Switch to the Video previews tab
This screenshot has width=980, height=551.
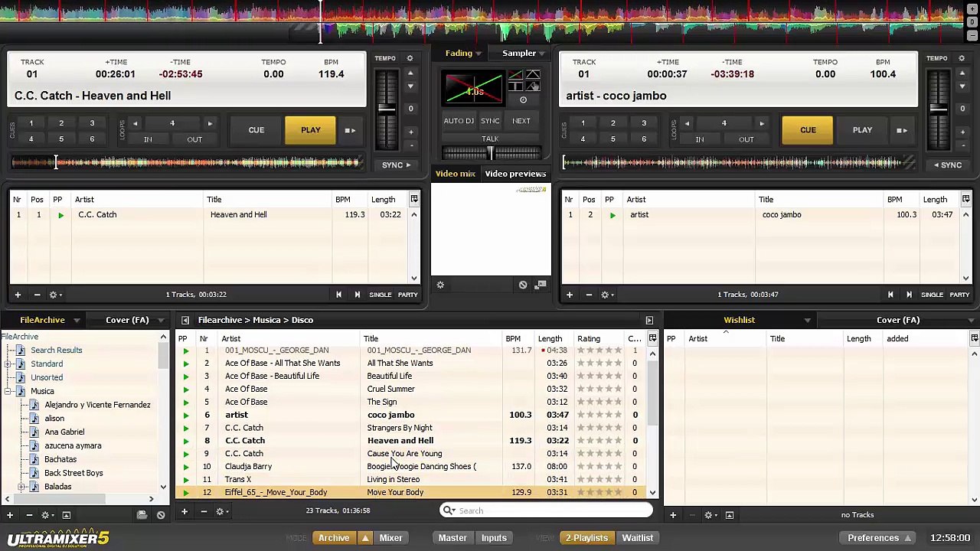point(515,174)
